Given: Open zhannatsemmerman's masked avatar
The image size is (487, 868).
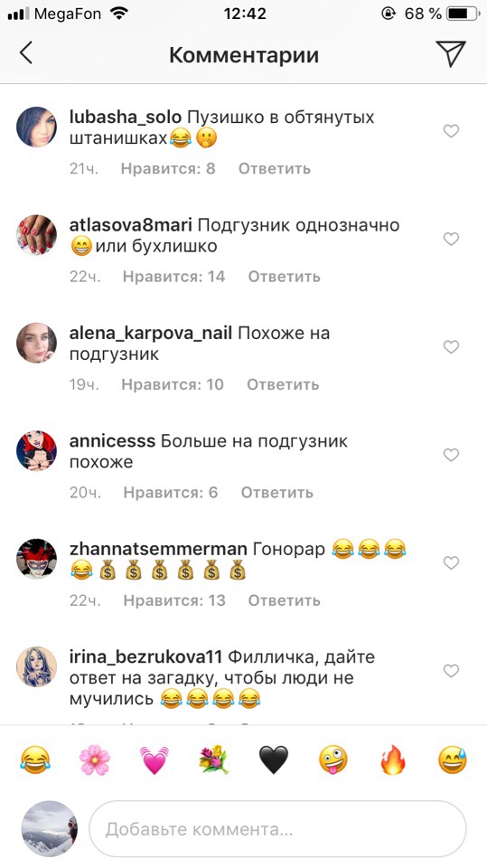Looking at the screenshot, I should point(36,559).
